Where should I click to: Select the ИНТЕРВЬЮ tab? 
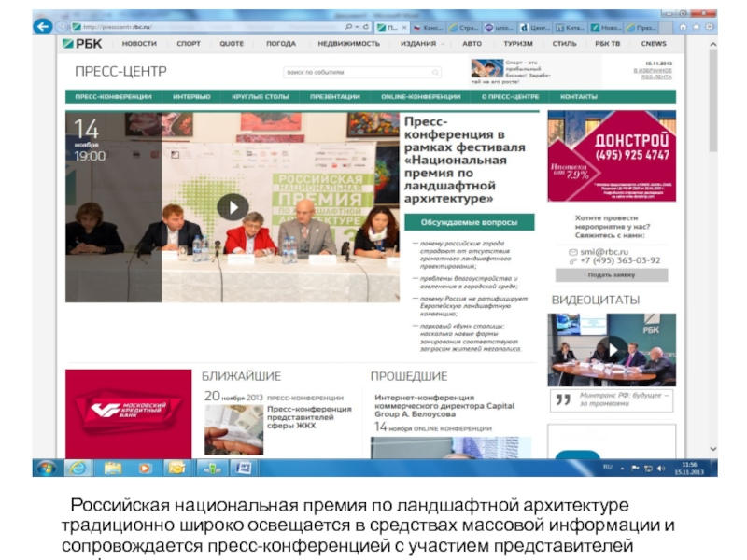tap(191, 97)
